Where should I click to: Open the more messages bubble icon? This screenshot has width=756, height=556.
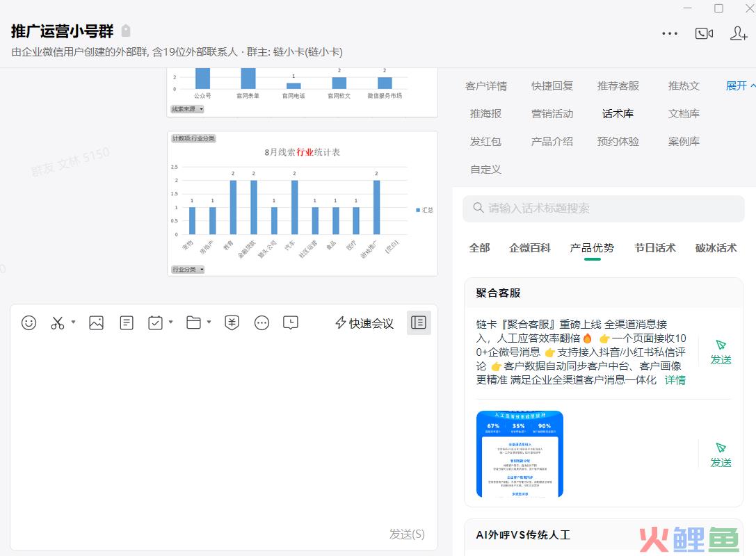click(262, 322)
